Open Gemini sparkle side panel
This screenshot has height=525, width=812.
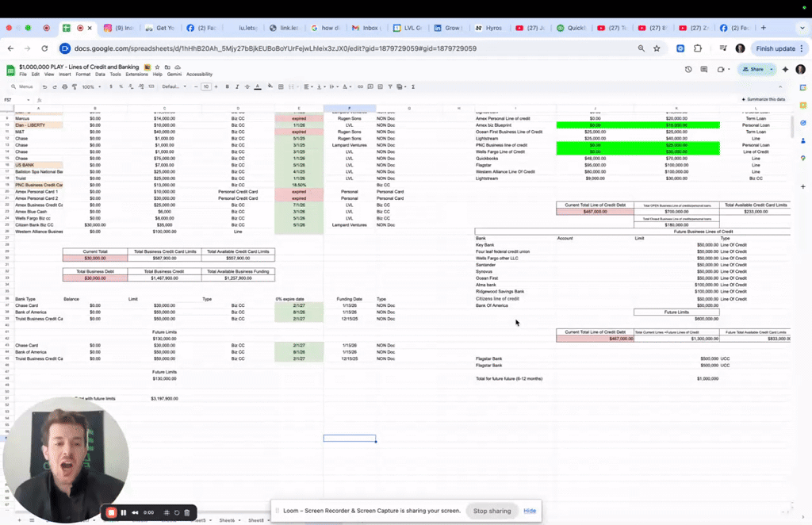pos(786,69)
